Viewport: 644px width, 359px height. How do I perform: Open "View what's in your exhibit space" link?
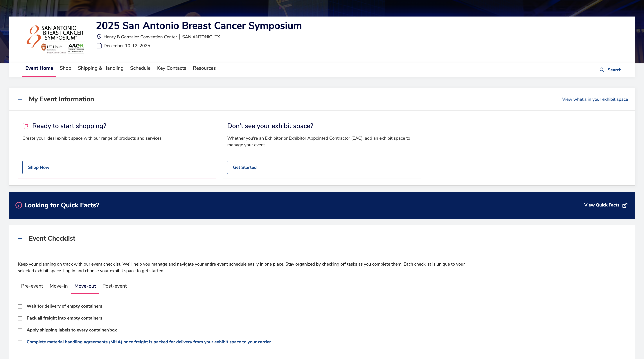click(595, 99)
